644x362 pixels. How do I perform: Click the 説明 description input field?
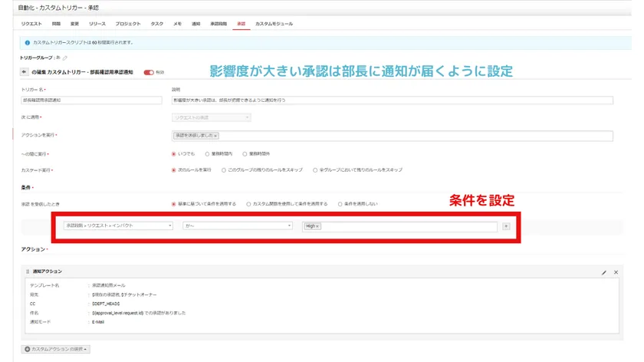point(393,100)
